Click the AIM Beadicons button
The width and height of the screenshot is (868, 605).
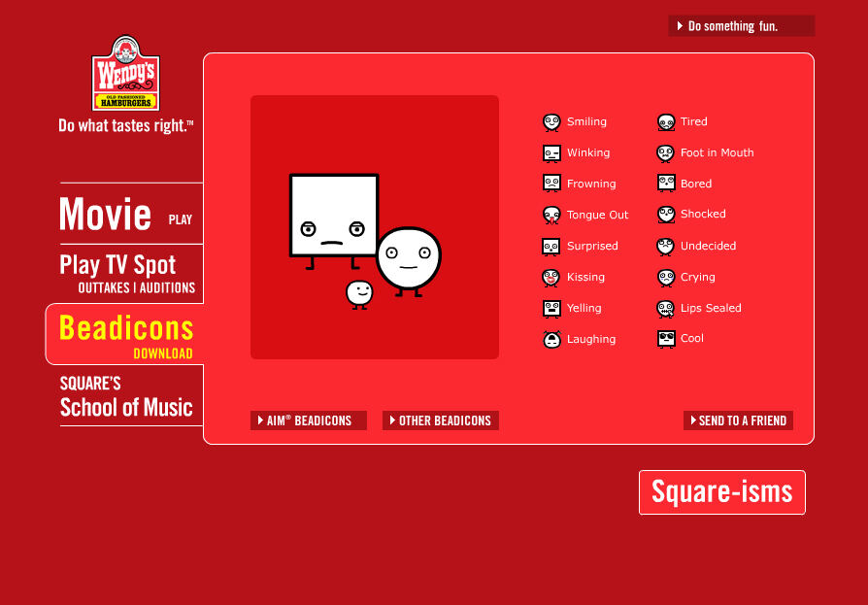[x=309, y=420]
